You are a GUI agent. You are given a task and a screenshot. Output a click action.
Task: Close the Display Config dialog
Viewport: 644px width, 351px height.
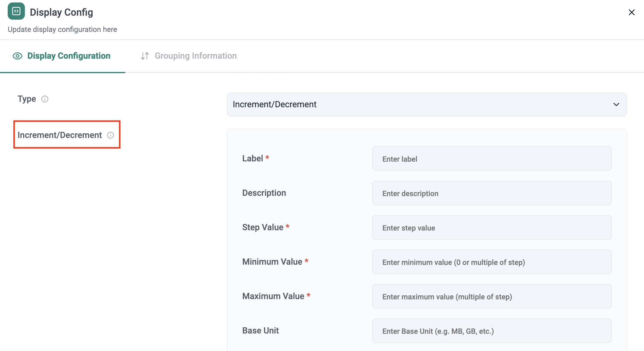[x=631, y=12]
